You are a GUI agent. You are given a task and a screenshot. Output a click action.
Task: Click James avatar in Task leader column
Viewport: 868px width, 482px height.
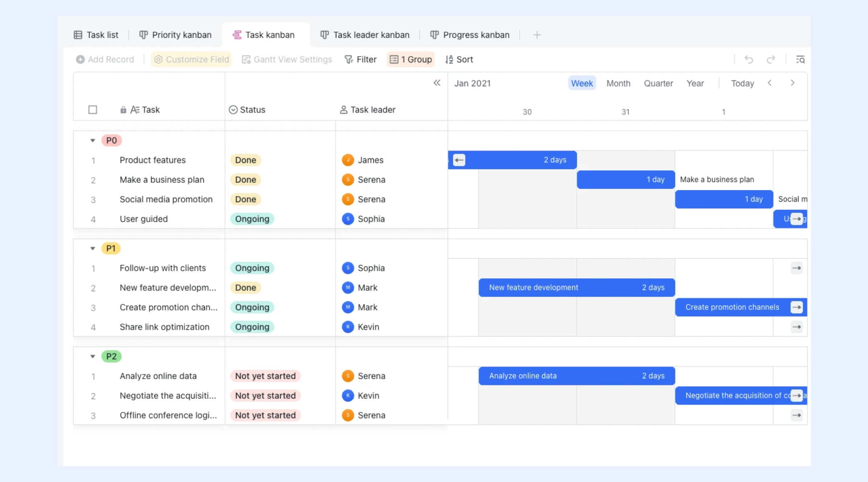[348, 160]
